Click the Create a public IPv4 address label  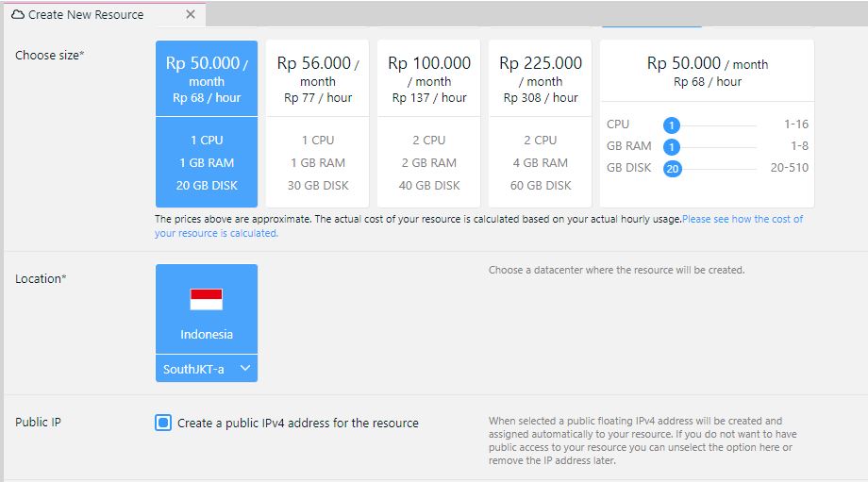coord(298,424)
